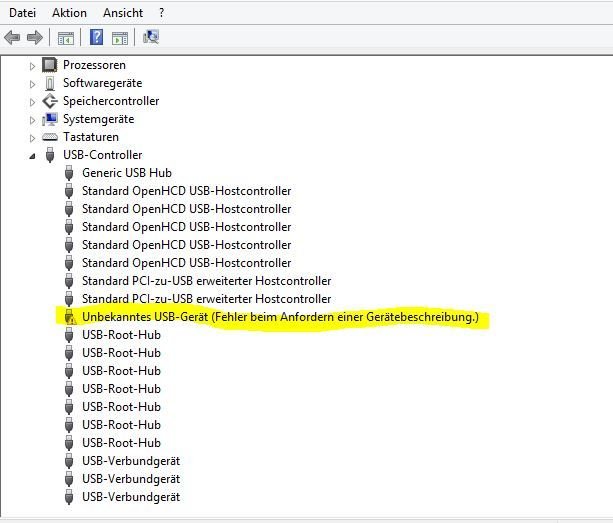The image size is (613, 523).
Task: Click the Back arrow in the toolbar
Action: pyautogui.click(x=12, y=38)
